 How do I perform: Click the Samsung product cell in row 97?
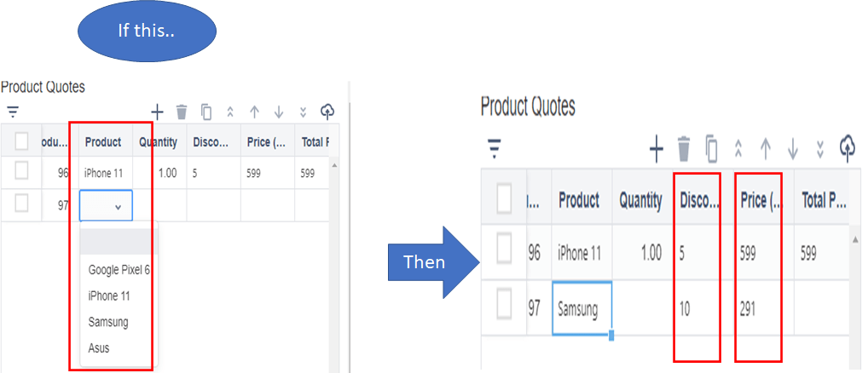point(581,309)
